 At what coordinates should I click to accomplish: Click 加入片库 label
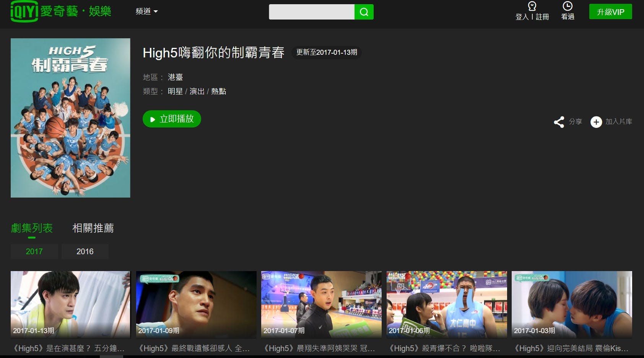(618, 121)
